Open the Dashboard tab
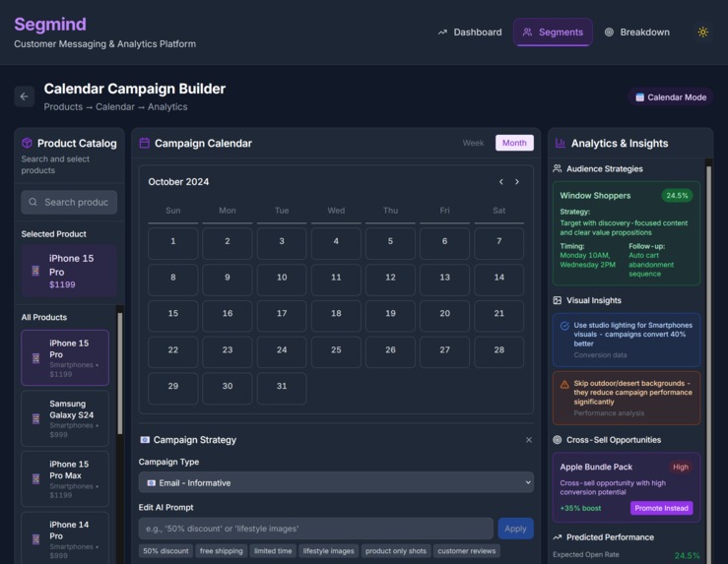 click(470, 32)
